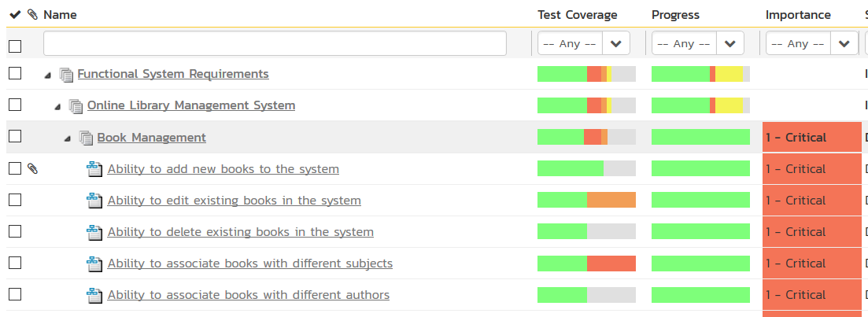Viewport: 868px width, 317px height.
Task: Click the folder icon beside Functional System Requirements
Action: click(x=66, y=74)
